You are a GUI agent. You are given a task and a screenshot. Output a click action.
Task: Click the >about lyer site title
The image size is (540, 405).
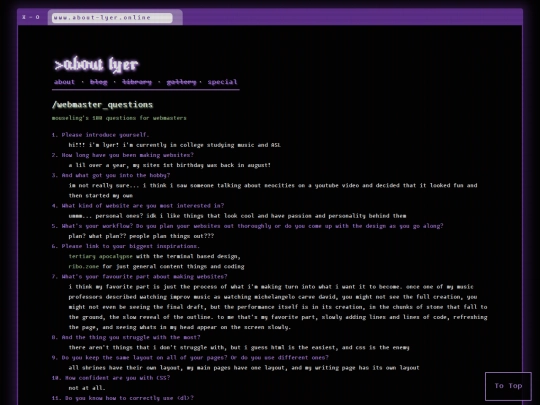96,65
